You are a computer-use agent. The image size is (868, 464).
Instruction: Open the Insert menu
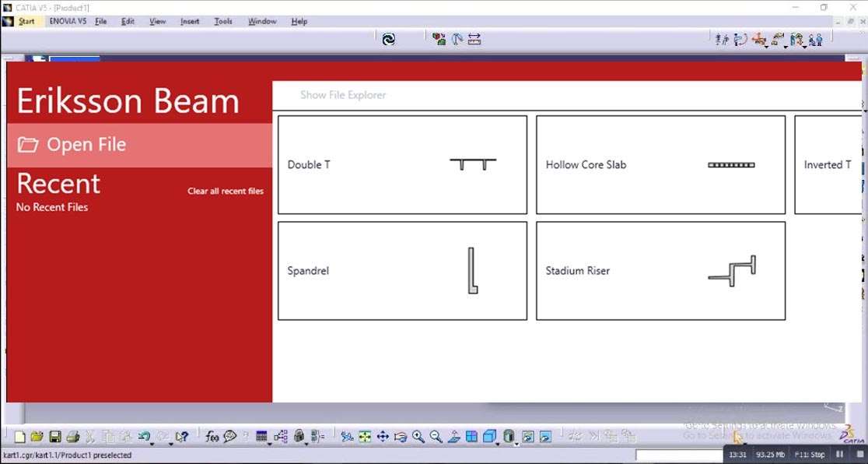click(190, 21)
